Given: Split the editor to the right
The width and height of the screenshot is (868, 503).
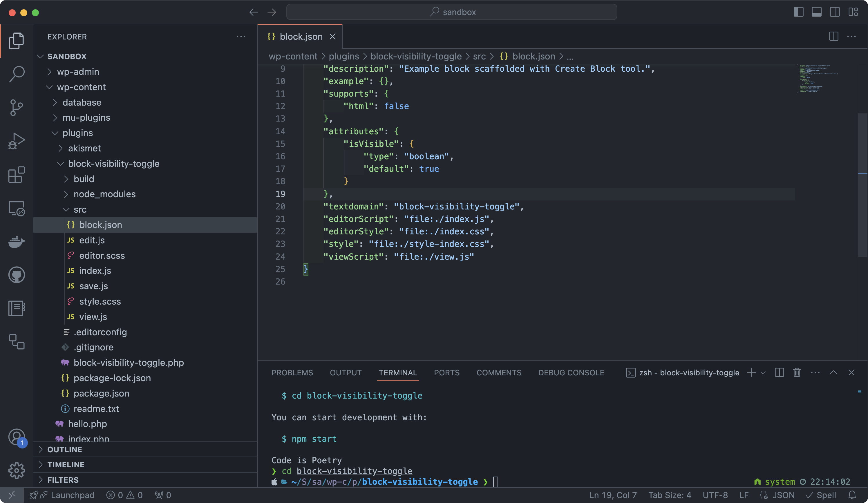Looking at the screenshot, I should click(x=833, y=36).
